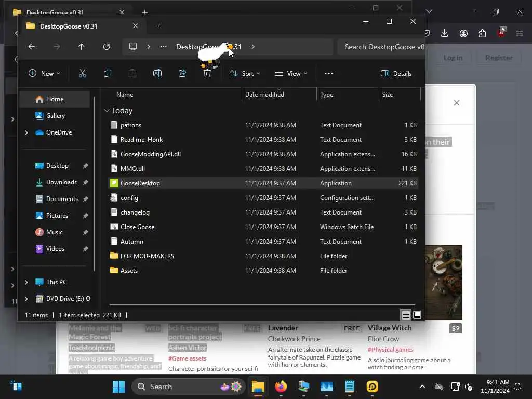Click the horizontal scrollbar in file list
The image size is (532, 399).
click(262, 305)
